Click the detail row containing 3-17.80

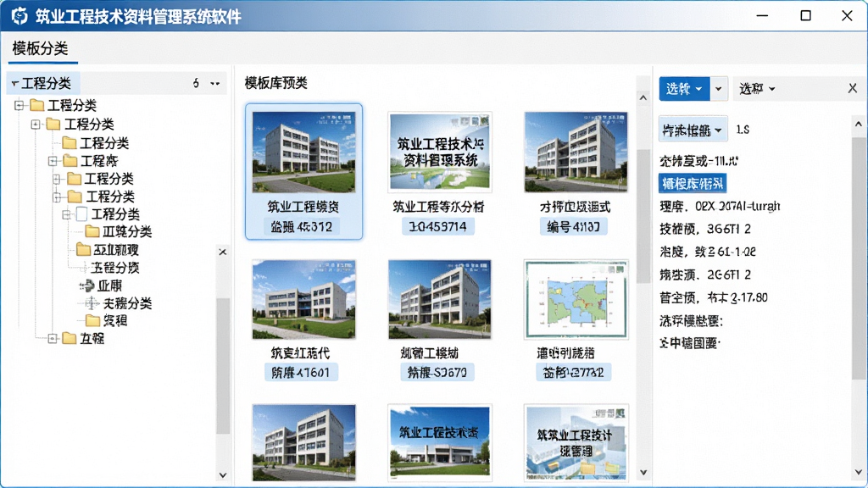(x=714, y=297)
